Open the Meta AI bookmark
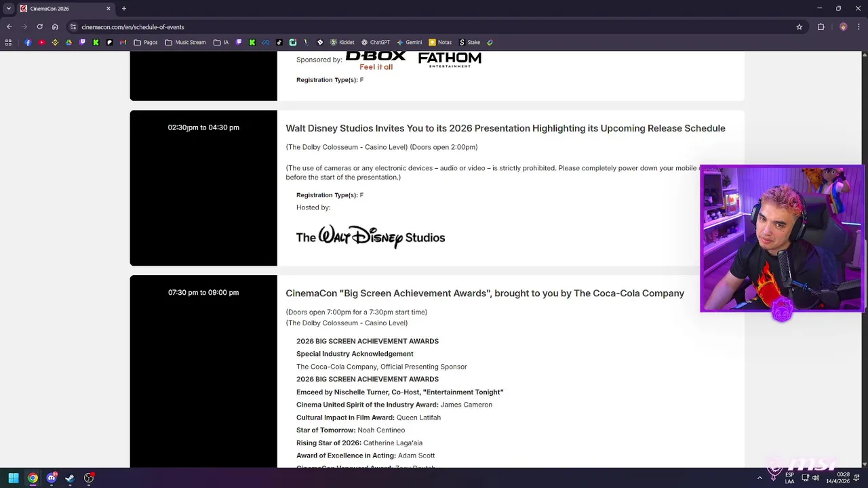Viewport: 868px width, 488px height. [x=266, y=42]
